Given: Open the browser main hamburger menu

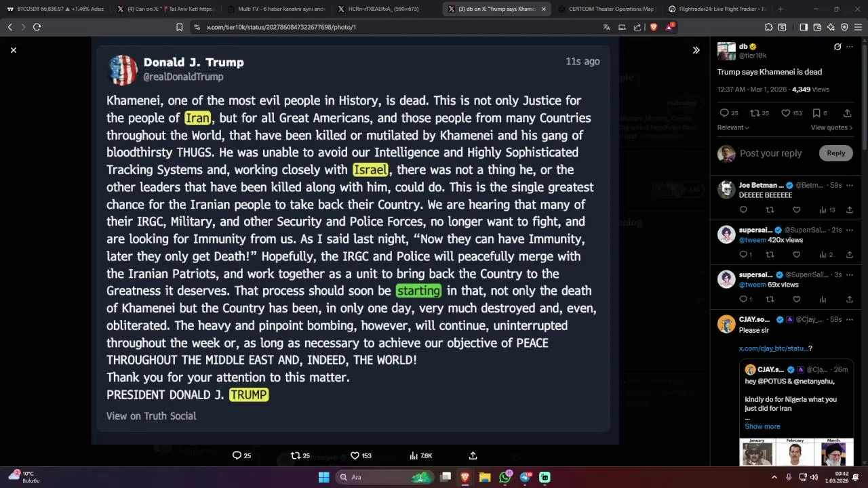Looking at the screenshot, I should click(x=858, y=27).
